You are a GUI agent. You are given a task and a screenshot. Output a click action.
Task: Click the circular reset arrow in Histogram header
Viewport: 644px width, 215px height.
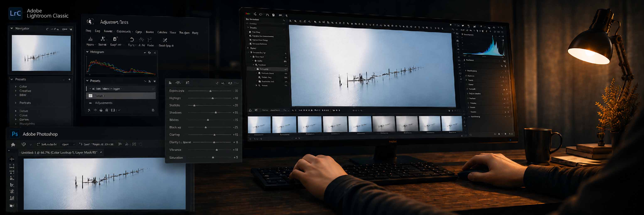(149, 52)
